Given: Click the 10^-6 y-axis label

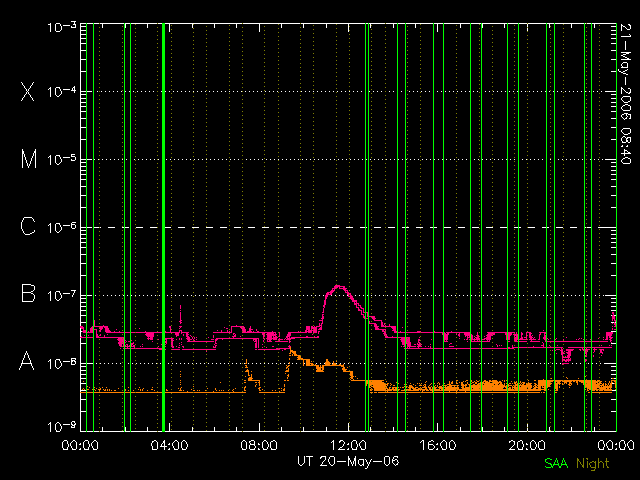Looking at the screenshot, I should pos(62,227).
